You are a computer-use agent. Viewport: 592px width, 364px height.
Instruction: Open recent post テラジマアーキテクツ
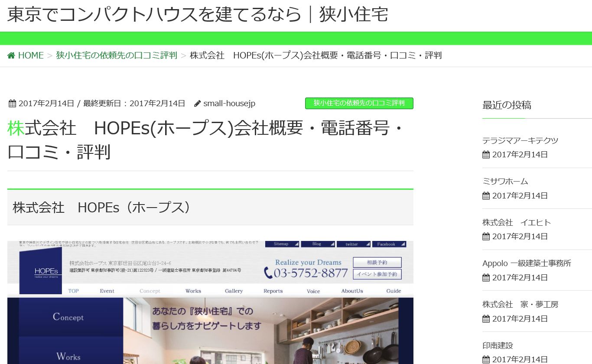[x=520, y=140]
